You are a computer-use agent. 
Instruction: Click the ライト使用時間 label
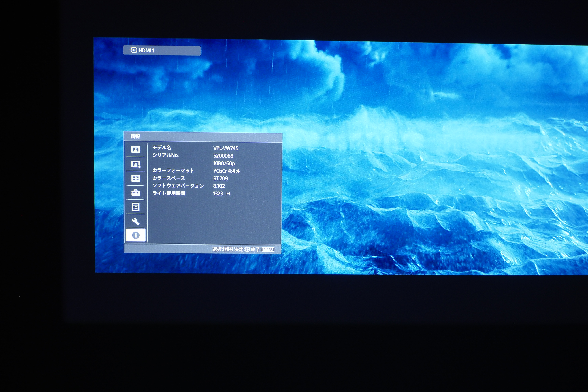[x=169, y=193]
